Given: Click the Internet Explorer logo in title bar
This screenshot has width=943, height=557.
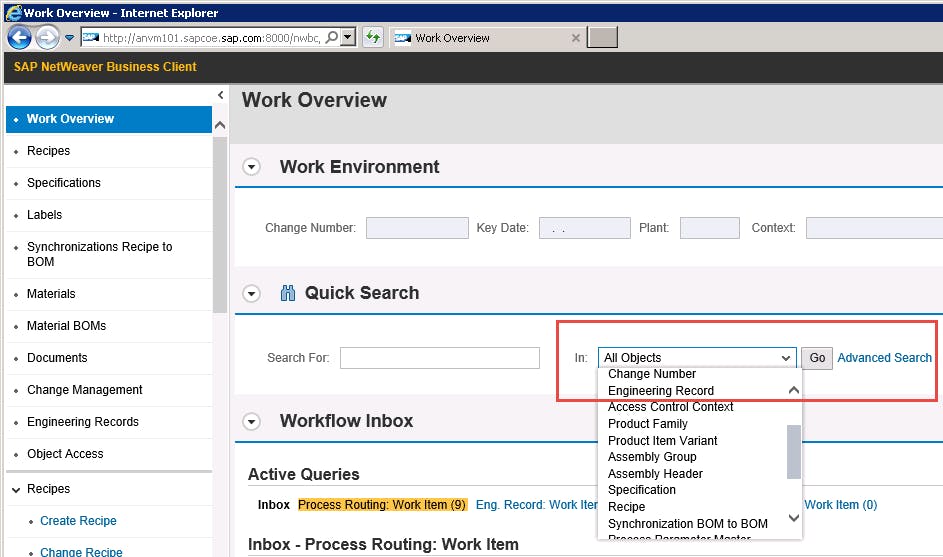Looking at the screenshot, I should pyautogui.click(x=13, y=12).
